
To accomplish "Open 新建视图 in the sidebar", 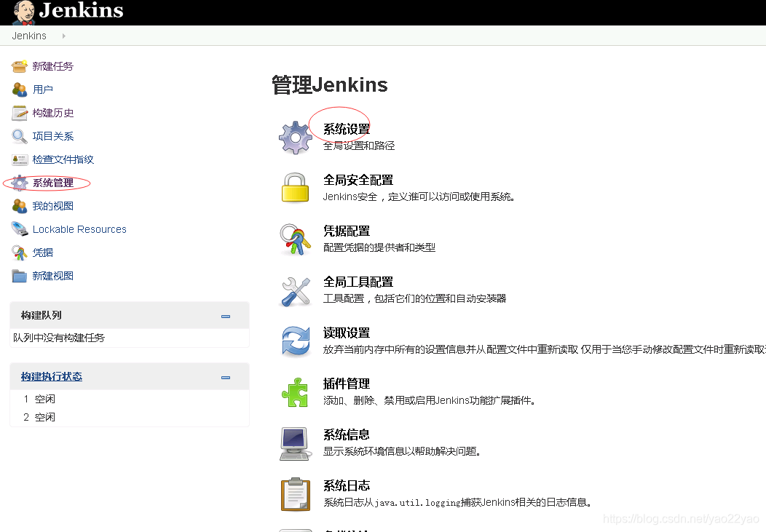I will click(x=52, y=276).
